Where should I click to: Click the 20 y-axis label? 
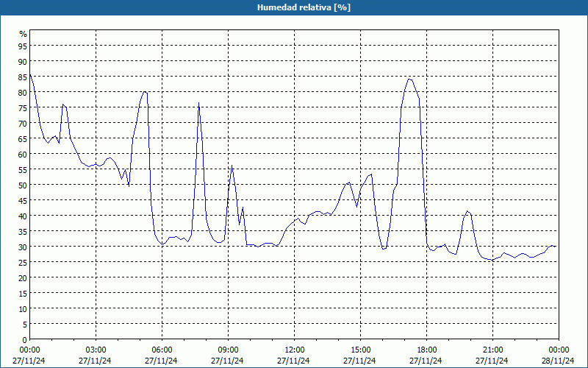click(24, 277)
